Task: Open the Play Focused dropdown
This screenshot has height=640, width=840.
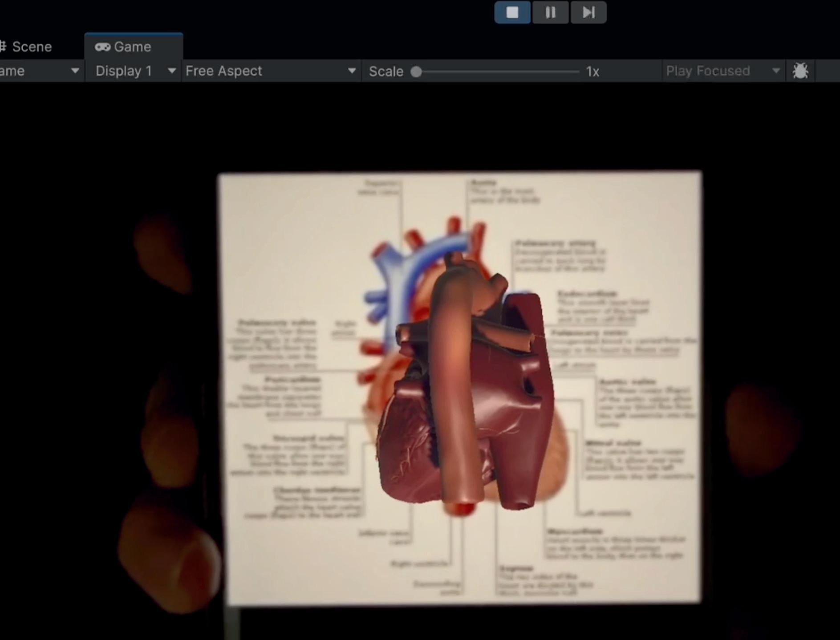Action: coord(723,71)
